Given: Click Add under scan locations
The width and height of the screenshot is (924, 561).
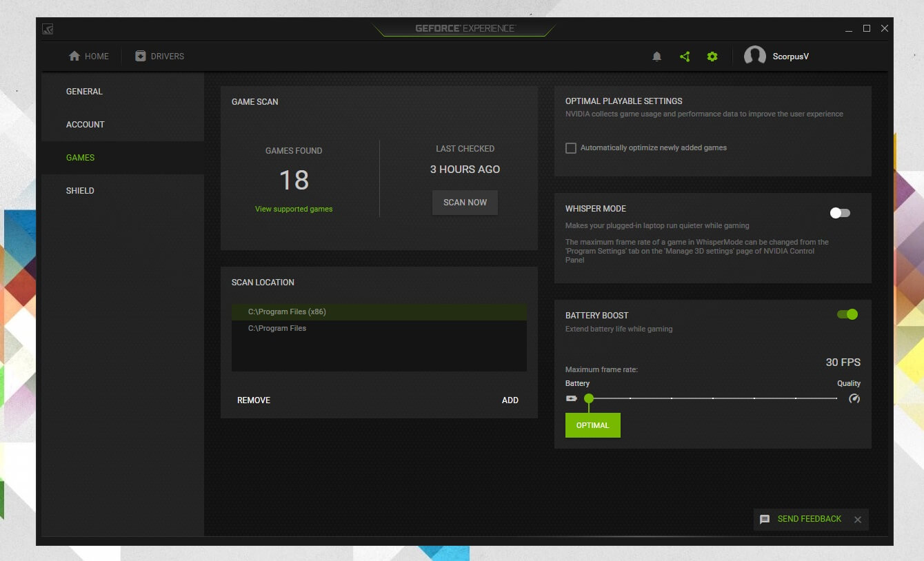Looking at the screenshot, I should point(510,400).
